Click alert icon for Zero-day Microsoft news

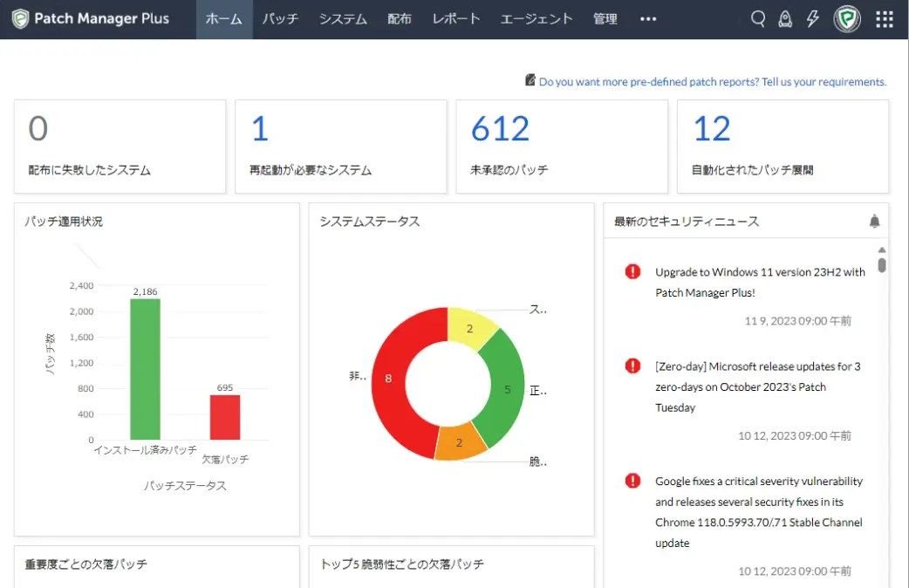pos(632,366)
